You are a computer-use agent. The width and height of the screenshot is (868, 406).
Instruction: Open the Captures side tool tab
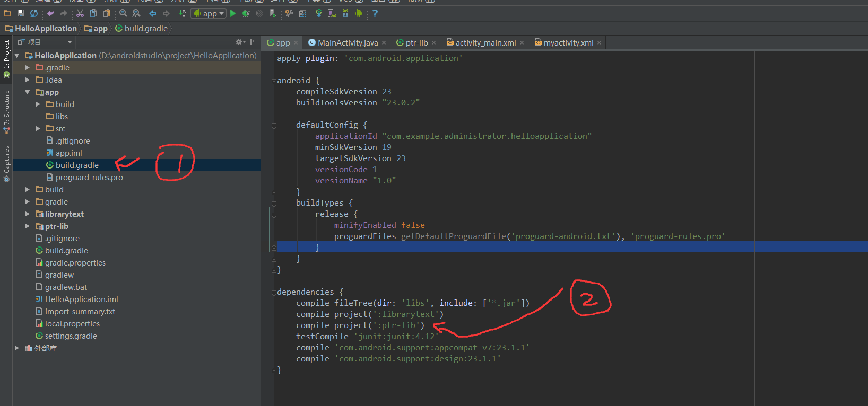tap(6, 163)
